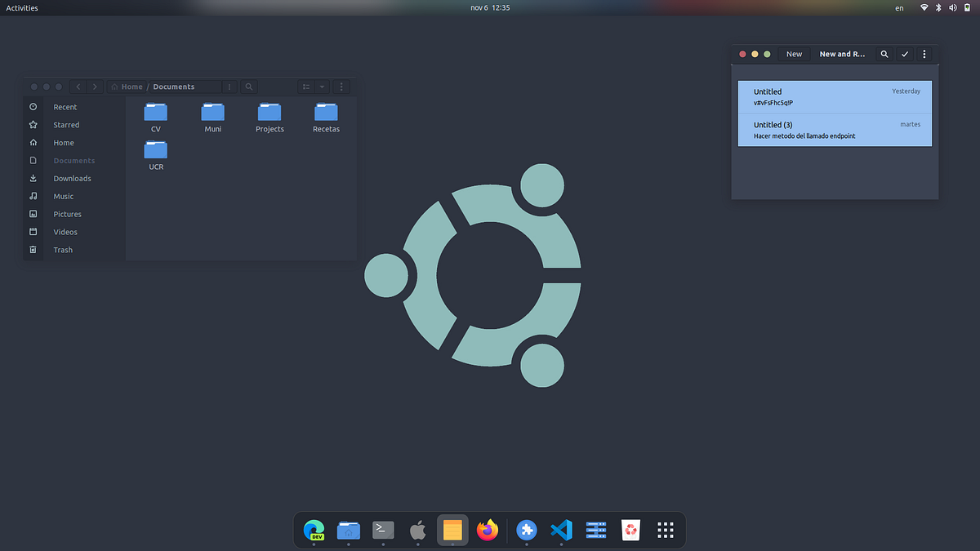Viewport: 980px width, 551px height.
Task: Click the search icon in file manager
Action: [x=249, y=87]
